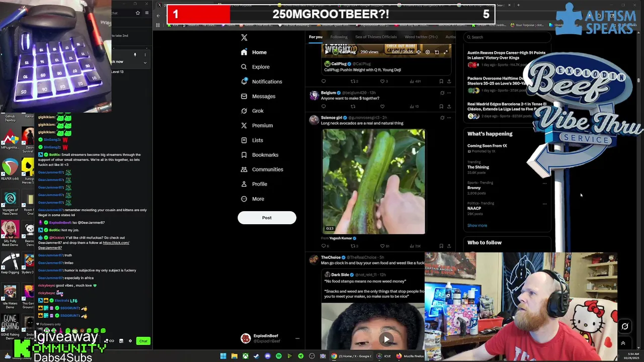Play the CaliPlug video
644x362 pixels.
(x=328, y=52)
